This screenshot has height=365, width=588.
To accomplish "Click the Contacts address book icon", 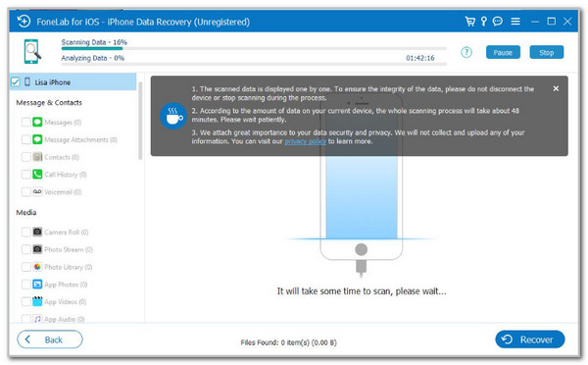I will coord(37,157).
